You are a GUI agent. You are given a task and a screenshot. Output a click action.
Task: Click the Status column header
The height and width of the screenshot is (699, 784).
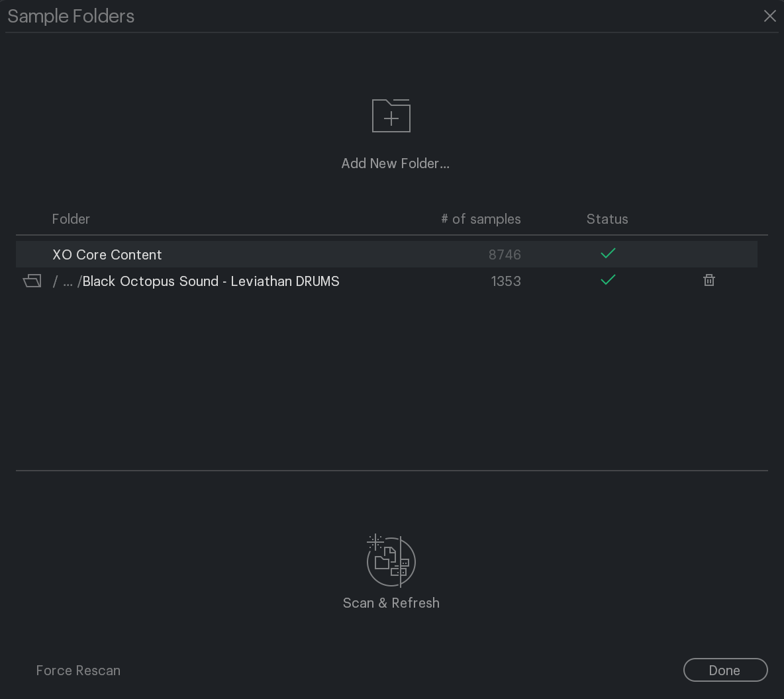(x=607, y=219)
